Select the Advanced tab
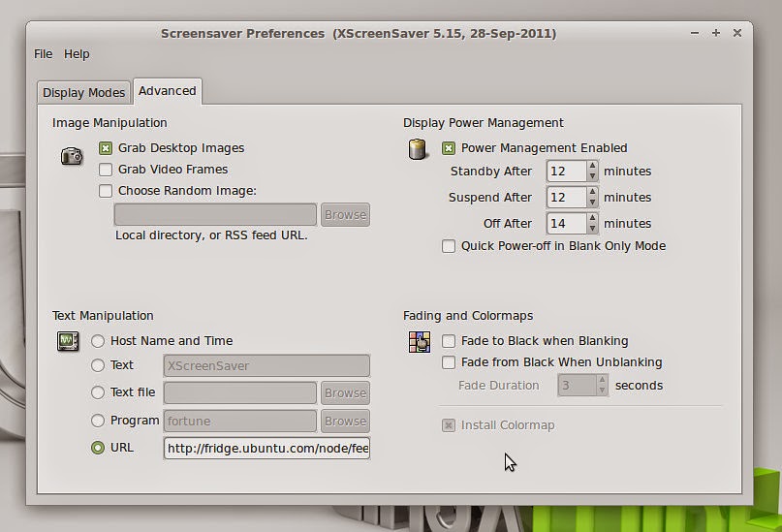Screen dimensions: 782x532 pyautogui.click(x=167, y=91)
